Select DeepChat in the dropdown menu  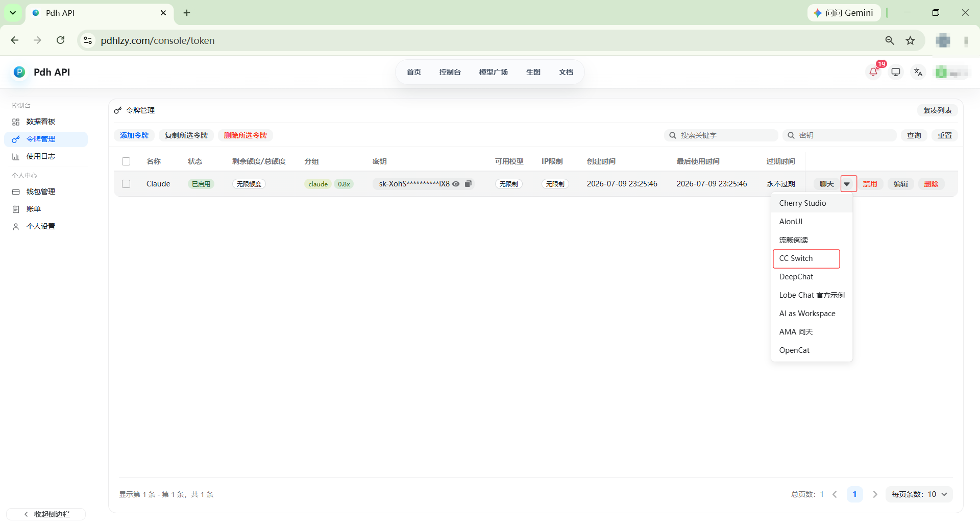812,277
